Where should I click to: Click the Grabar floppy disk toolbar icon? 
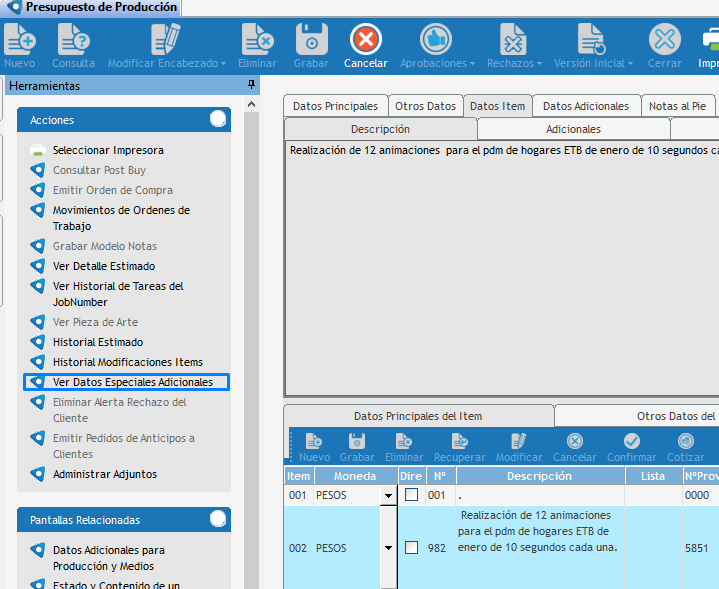click(311, 41)
